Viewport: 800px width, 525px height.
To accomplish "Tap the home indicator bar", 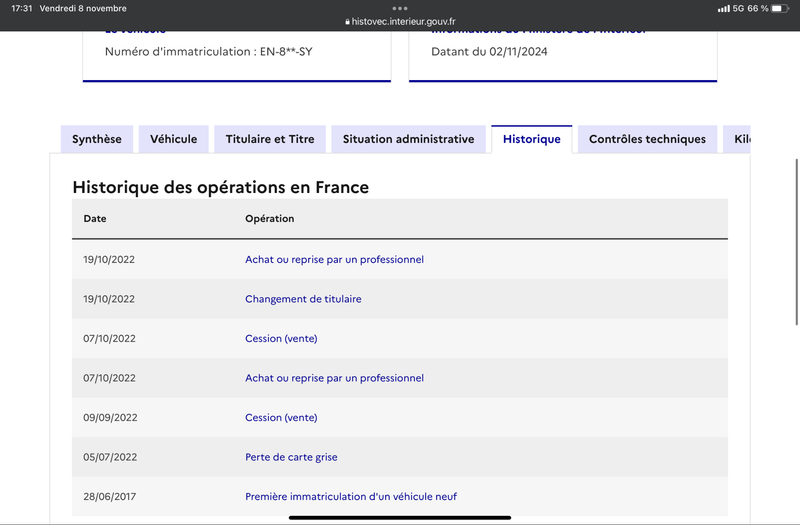I will pos(400,518).
